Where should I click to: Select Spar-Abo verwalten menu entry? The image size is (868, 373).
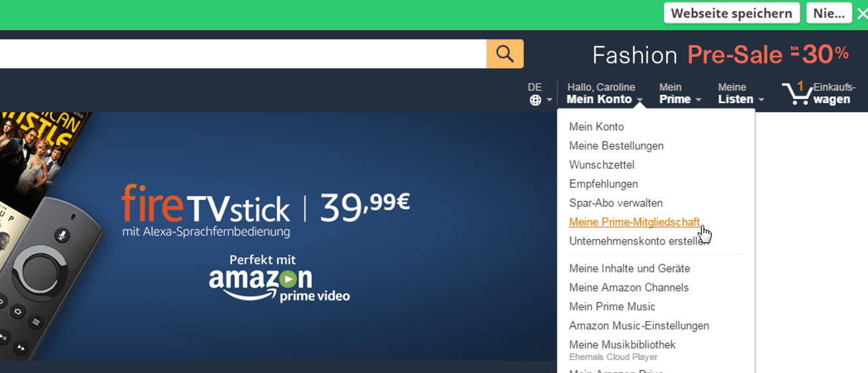pos(616,203)
